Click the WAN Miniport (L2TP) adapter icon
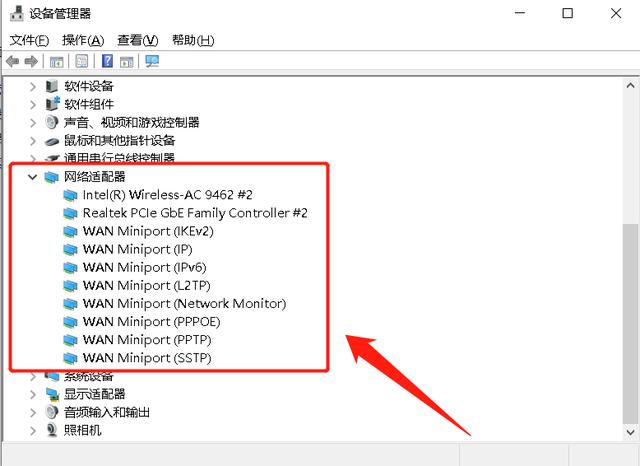The width and height of the screenshot is (640, 466). 70,286
